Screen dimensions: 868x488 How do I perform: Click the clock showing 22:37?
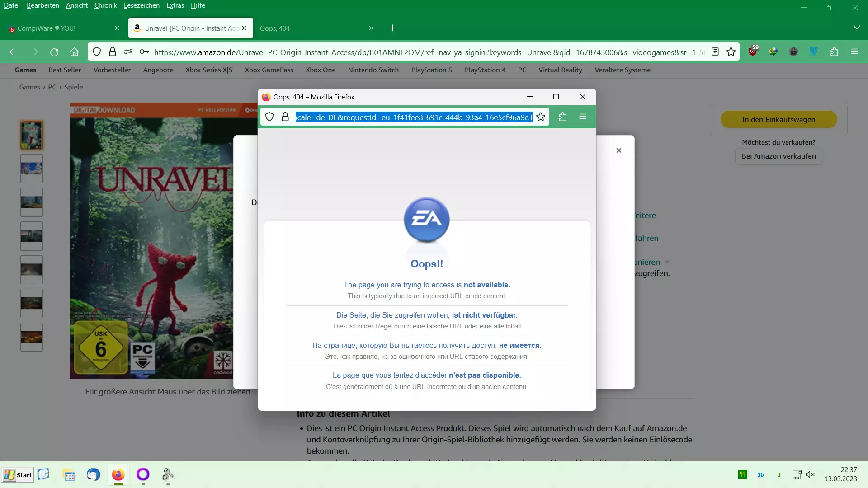(849, 470)
